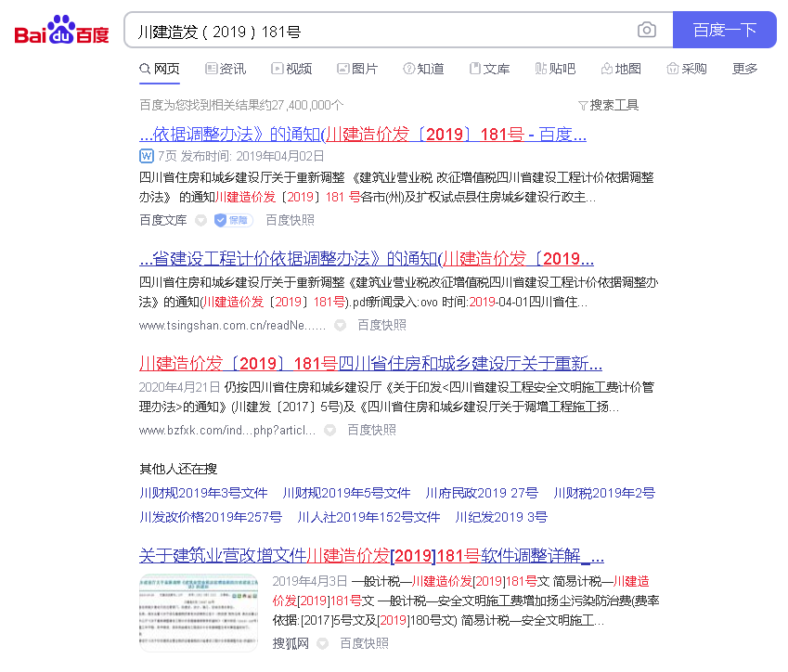Open first result about 依据调整办法 通知
This screenshot has width=788, height=672.
point(363,135)
